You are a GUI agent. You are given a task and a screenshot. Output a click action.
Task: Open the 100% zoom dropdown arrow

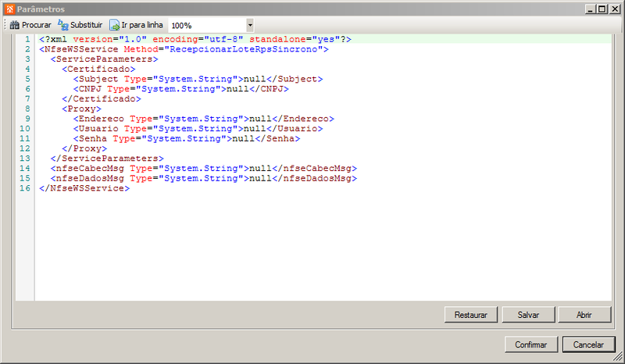[x=250, y=25]
